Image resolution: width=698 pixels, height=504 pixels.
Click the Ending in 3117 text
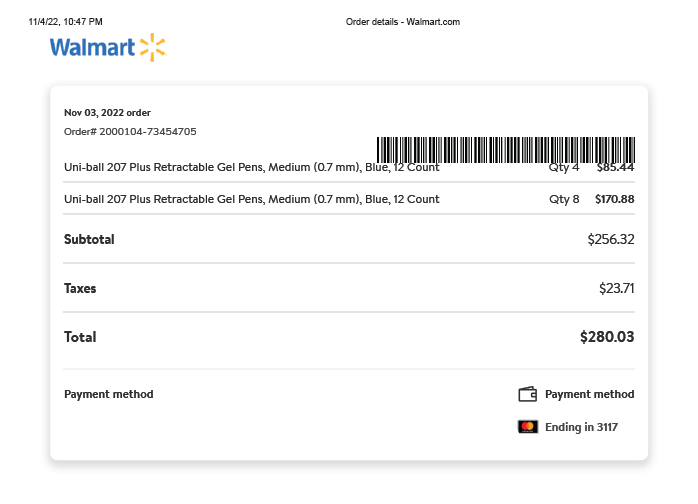581,427
